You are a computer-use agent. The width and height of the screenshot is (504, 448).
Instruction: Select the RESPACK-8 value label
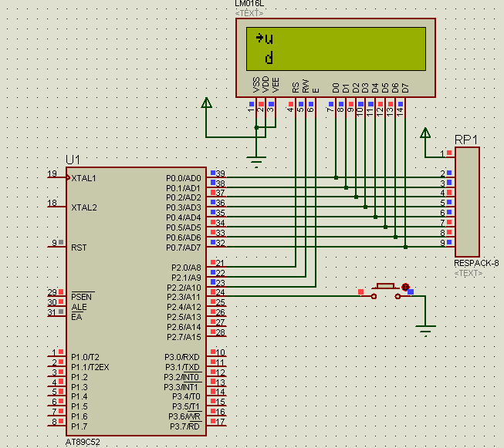[475, 263]
